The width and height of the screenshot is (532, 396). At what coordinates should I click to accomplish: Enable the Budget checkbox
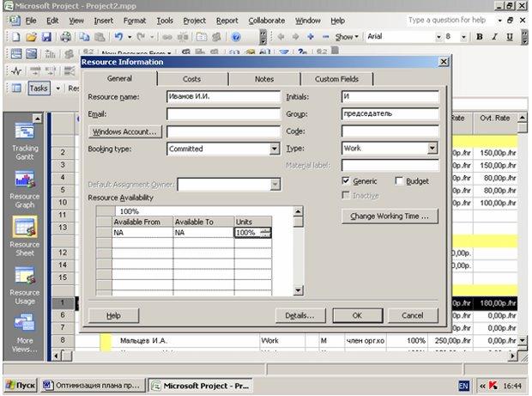tap(399, 180)
